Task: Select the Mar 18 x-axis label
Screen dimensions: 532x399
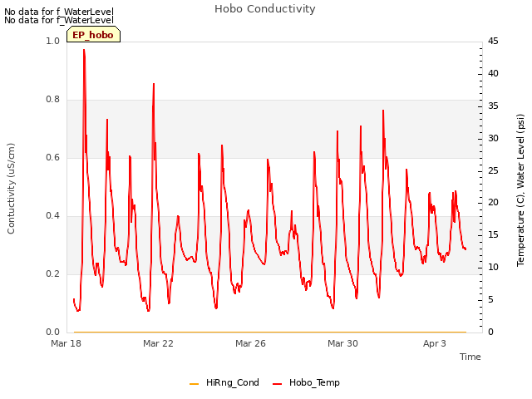Action: 66,343
